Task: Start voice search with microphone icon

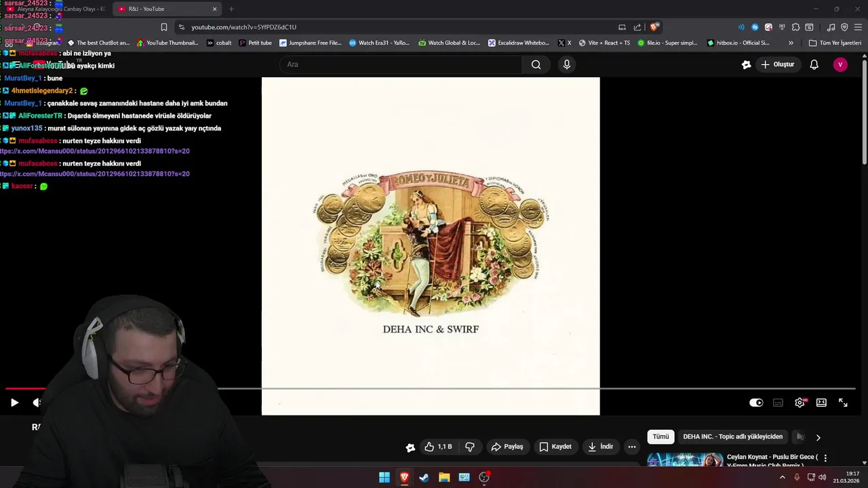Action: coord(567,64)
